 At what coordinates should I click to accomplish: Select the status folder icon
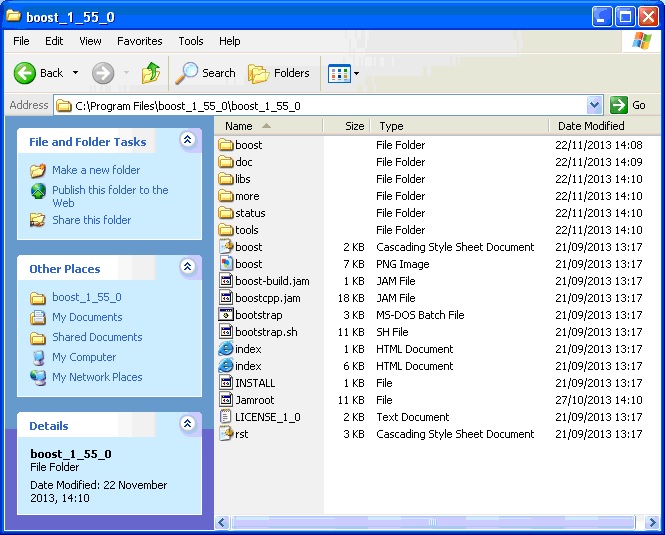pos(226,213)
